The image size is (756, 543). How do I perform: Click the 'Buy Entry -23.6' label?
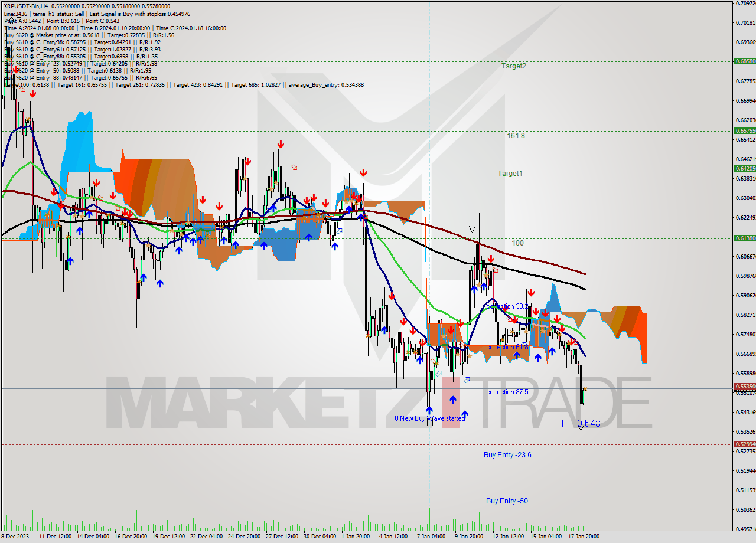tap(507, 455)
